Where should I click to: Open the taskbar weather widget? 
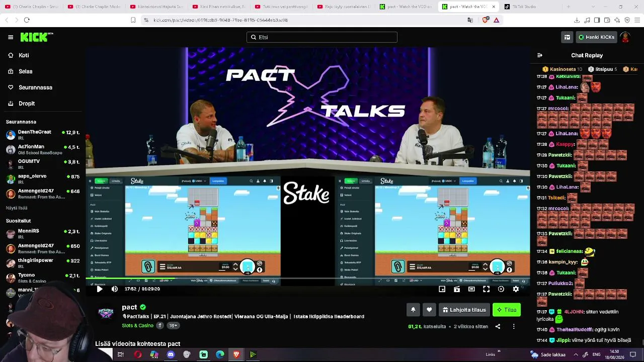pos(548,354)
